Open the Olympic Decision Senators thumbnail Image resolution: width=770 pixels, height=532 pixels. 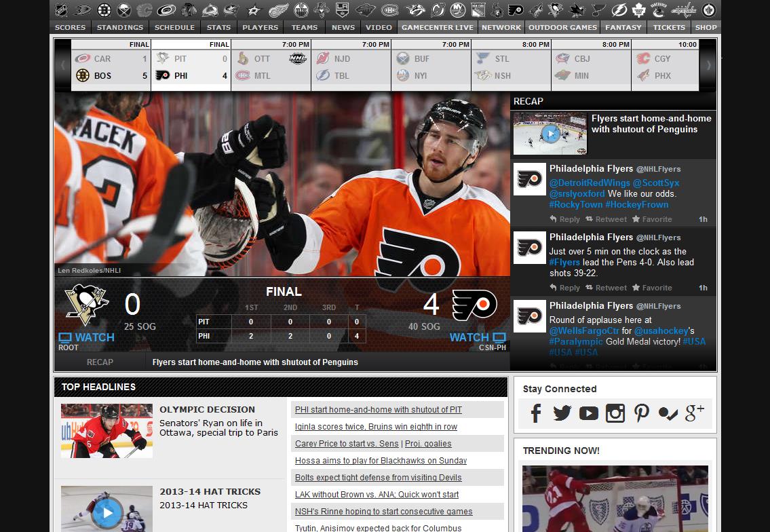point(107,431)
